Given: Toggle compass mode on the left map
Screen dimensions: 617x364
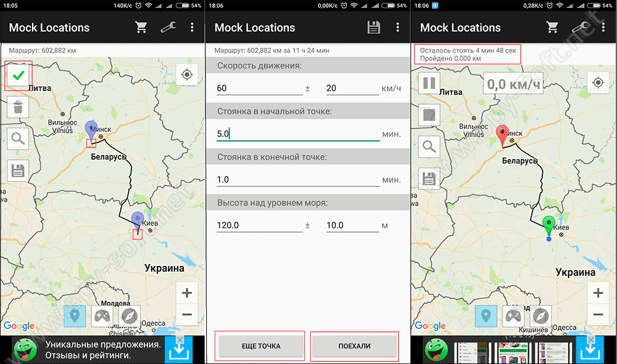Looking at the screenshot, I should coord(130,316).
